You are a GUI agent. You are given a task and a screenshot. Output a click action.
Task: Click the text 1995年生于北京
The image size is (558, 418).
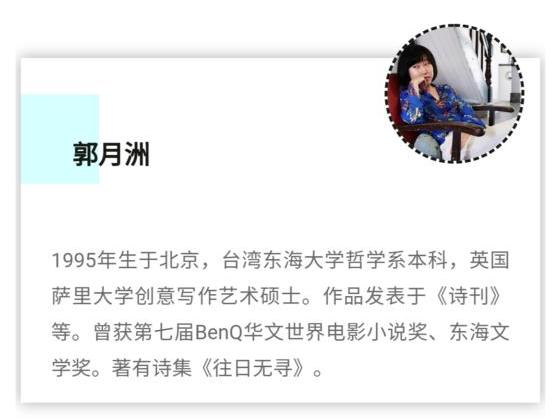125,260
